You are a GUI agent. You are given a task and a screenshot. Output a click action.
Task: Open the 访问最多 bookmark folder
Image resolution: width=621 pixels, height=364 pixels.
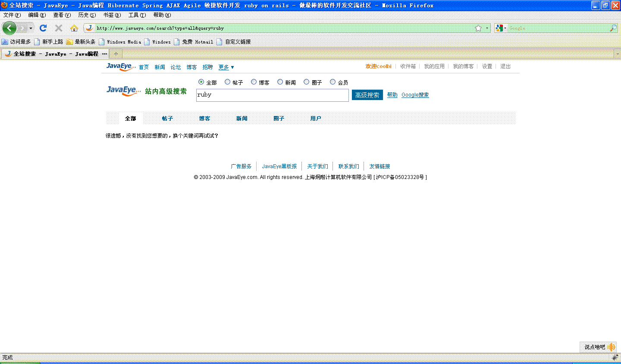tap(16, 42)
